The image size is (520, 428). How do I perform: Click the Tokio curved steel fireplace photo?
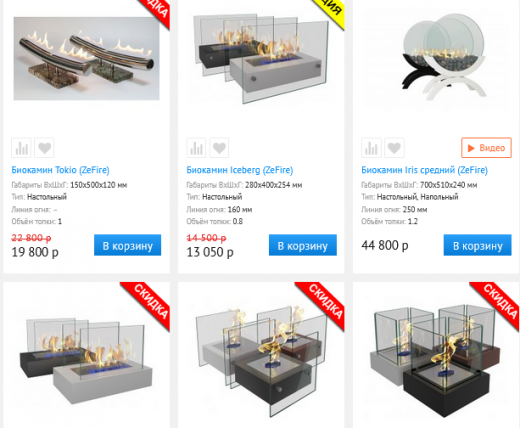(86, 59)
